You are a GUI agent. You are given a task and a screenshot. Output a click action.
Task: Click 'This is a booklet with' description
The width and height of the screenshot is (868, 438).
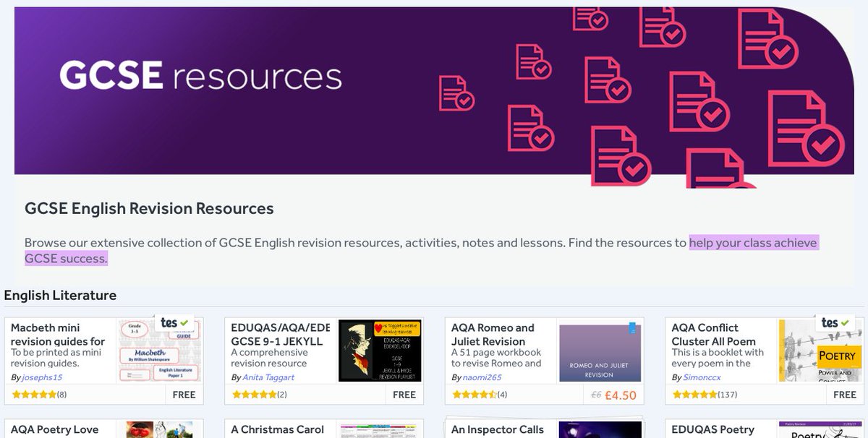point(718,352)
